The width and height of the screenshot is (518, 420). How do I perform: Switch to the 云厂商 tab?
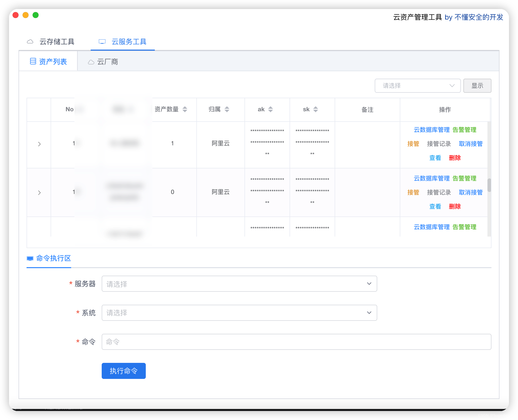pyautogui.click(x=108, y=62)
